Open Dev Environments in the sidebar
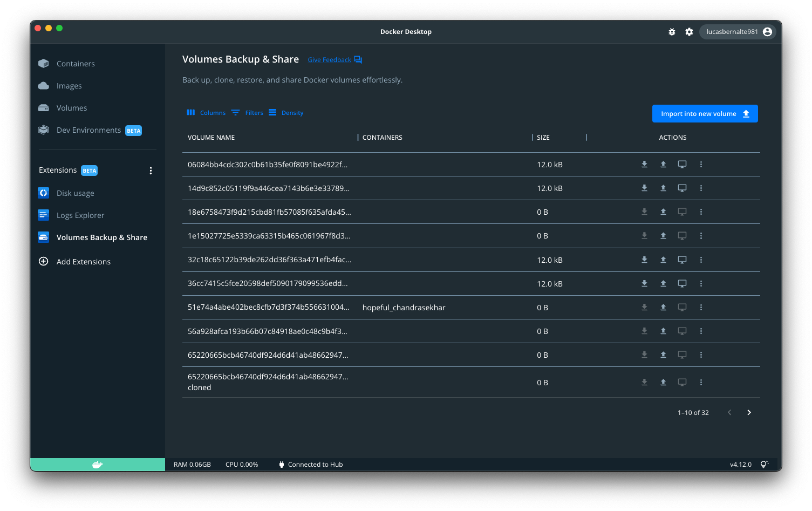 (x=90, y=130)
